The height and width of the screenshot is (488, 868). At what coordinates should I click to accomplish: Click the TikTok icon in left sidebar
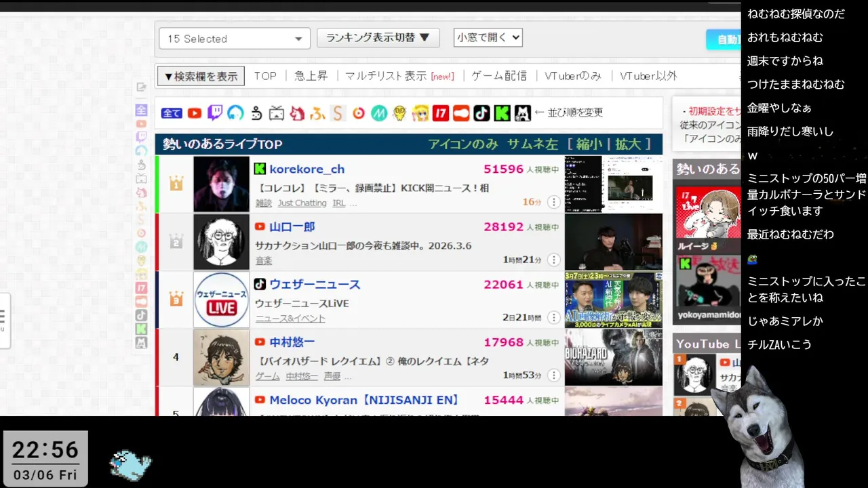click(141, 315)
